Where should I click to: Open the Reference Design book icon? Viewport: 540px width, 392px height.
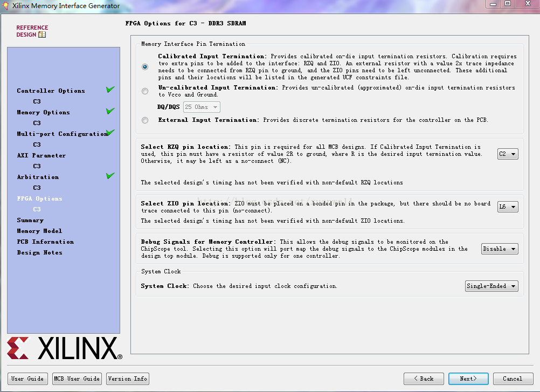click(x=42, y=35)
